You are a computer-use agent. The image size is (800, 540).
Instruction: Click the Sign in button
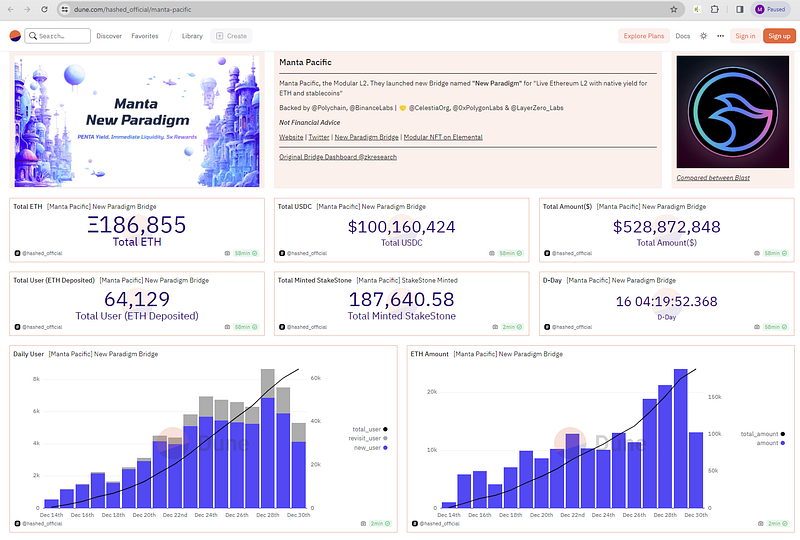(745, 36)
